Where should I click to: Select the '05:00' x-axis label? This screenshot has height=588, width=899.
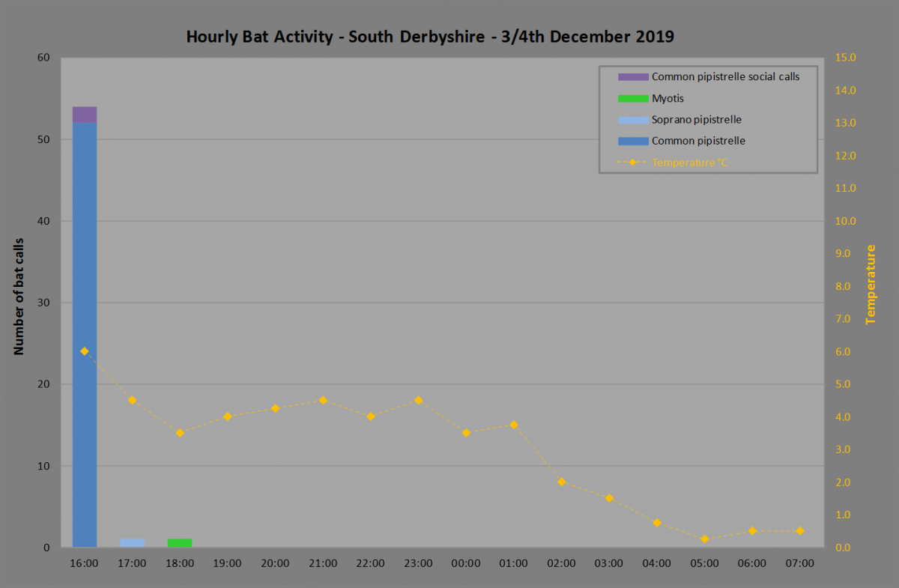pos(705,563)
